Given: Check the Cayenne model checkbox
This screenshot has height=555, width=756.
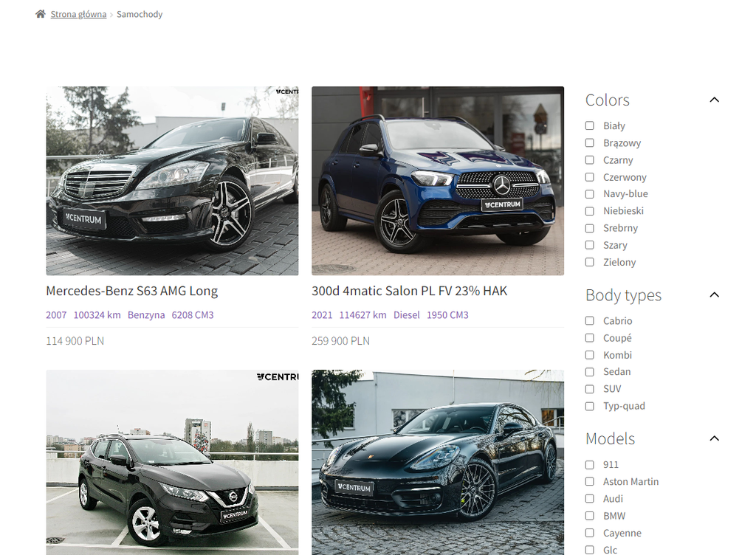Looking at the screenshot, I should point(590,533).
